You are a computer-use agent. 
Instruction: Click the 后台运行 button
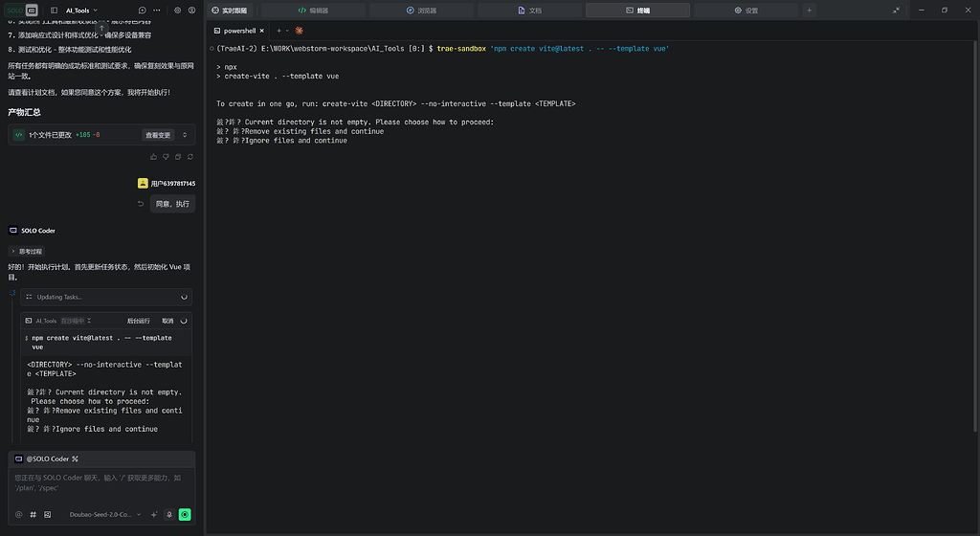138,321
